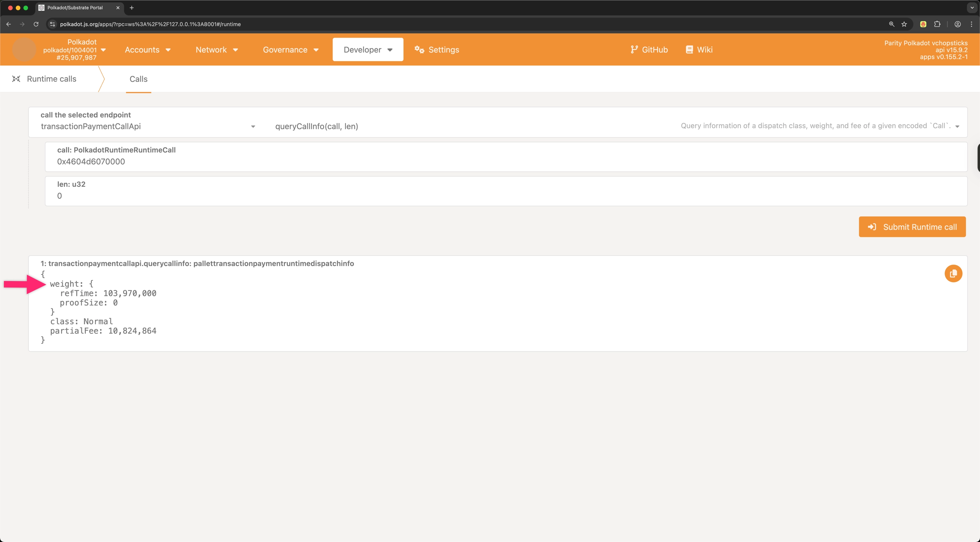Click the browser zoom magnifier icon
This screenshot has height=542, width=980.
click(x=891, y=24)
